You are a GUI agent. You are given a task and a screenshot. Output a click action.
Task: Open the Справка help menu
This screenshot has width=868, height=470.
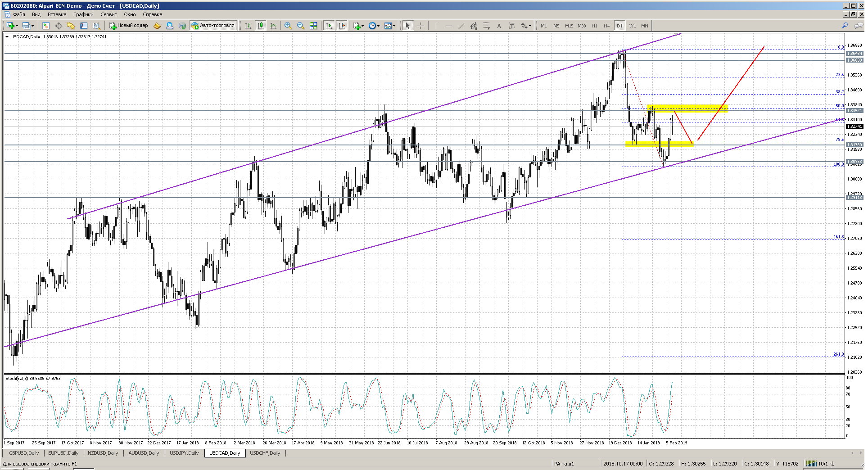(152, 14)
